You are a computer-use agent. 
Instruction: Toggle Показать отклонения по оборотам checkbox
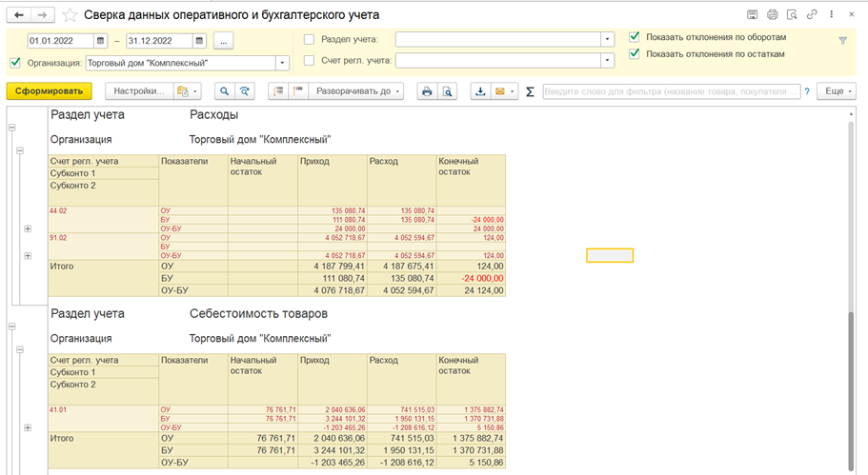click(635, 37)
